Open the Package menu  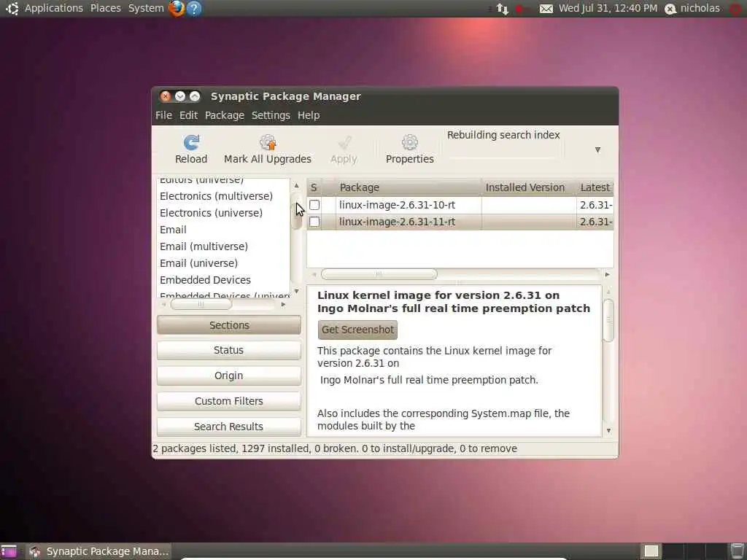225,115
